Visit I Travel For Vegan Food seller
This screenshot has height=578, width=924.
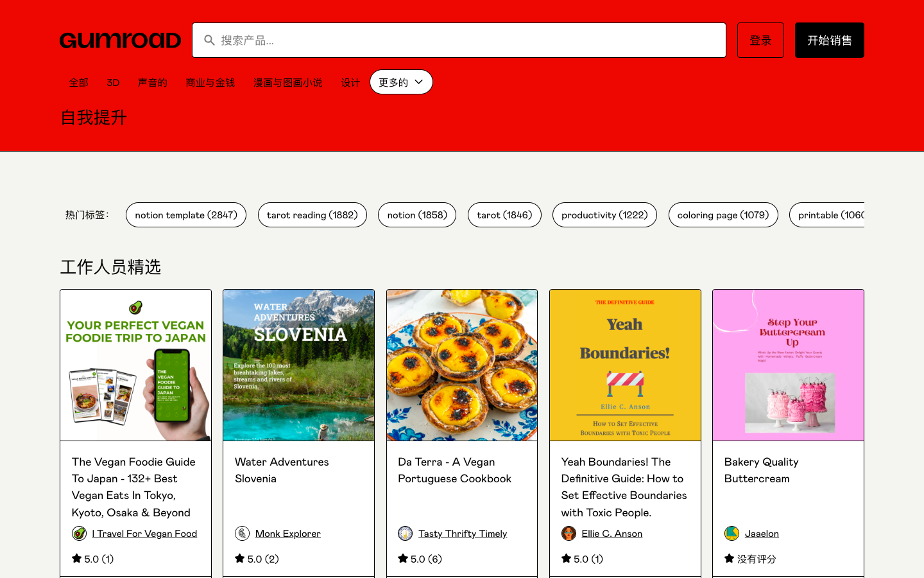(x=144, y=533)
